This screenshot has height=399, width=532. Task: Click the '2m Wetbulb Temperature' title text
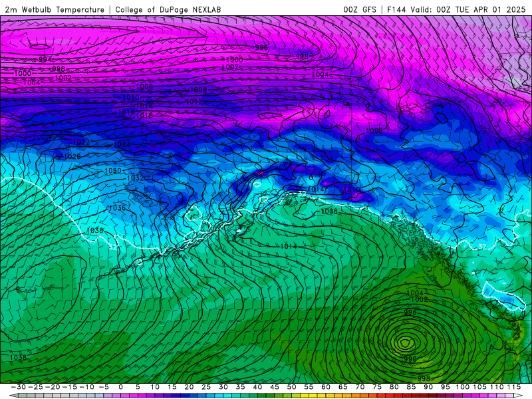(55, 10)
